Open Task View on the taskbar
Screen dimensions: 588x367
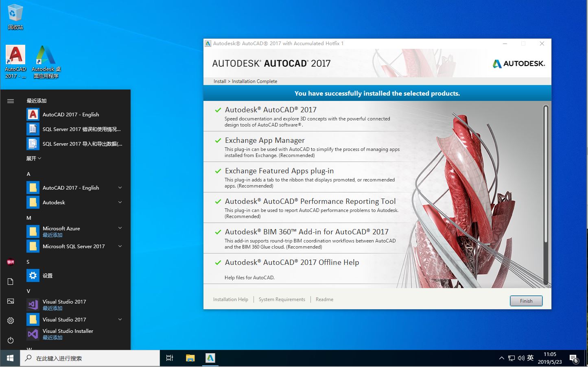point(170,358)
